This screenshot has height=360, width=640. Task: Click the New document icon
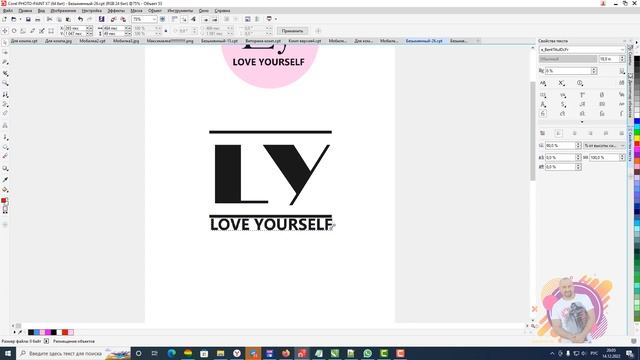[x=4, y=19]
